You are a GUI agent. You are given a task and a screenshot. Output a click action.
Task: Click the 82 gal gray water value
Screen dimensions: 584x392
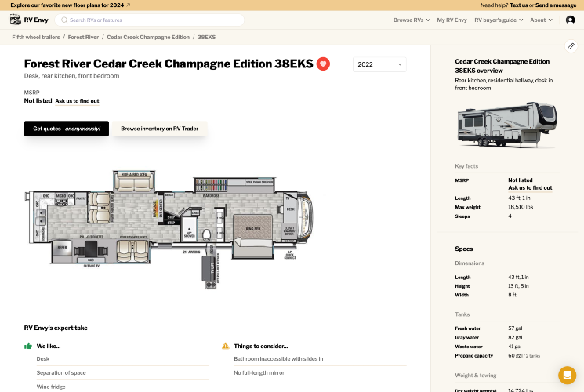click(515, 338)
